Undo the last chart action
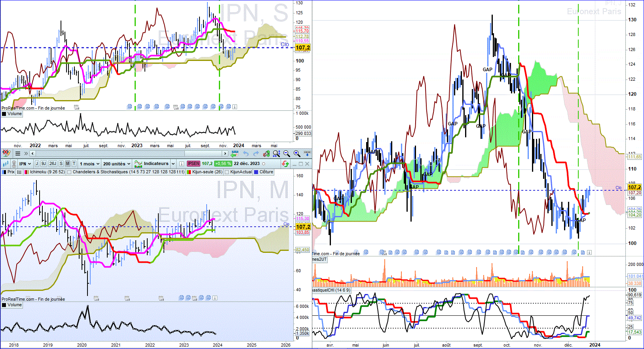Image resolution: width=644 pixels, height=349 pixels. (x=246, y=154)
